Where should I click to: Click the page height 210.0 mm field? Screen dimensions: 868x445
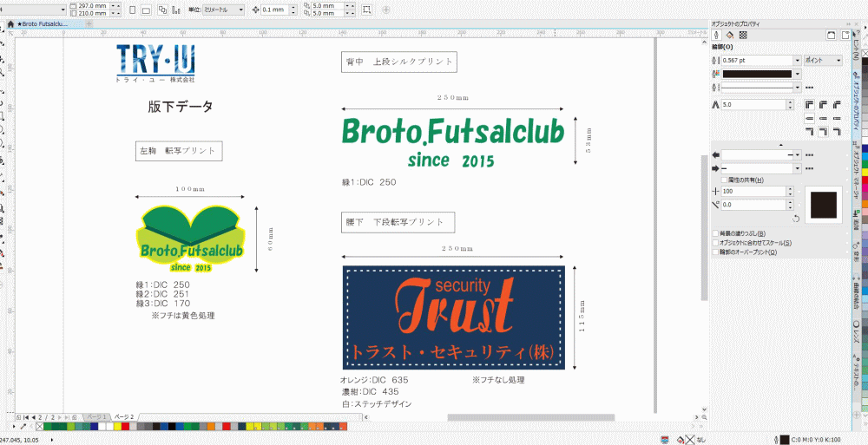[x=94, y=13]
